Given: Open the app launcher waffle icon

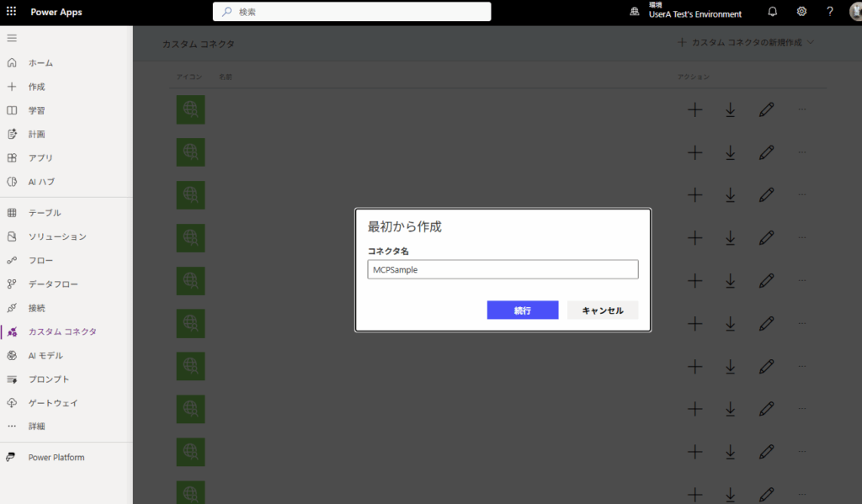Looking at the screenshot, I should [11, 11].
